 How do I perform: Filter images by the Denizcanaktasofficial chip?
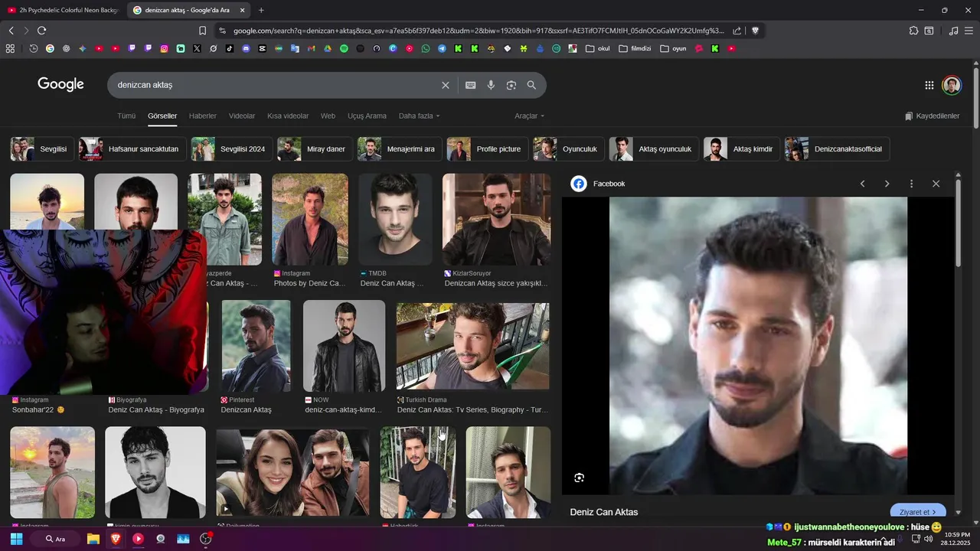(x=837, y=149)
